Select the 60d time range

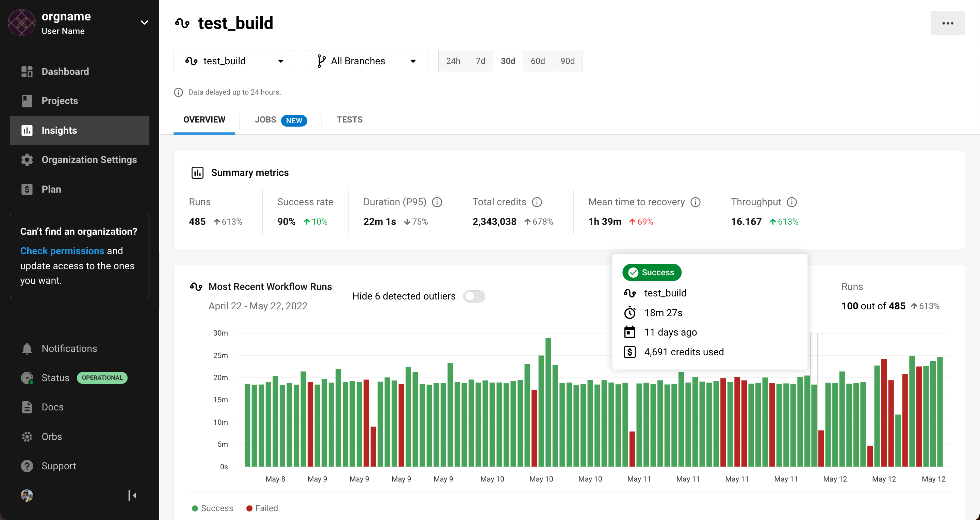538,61
